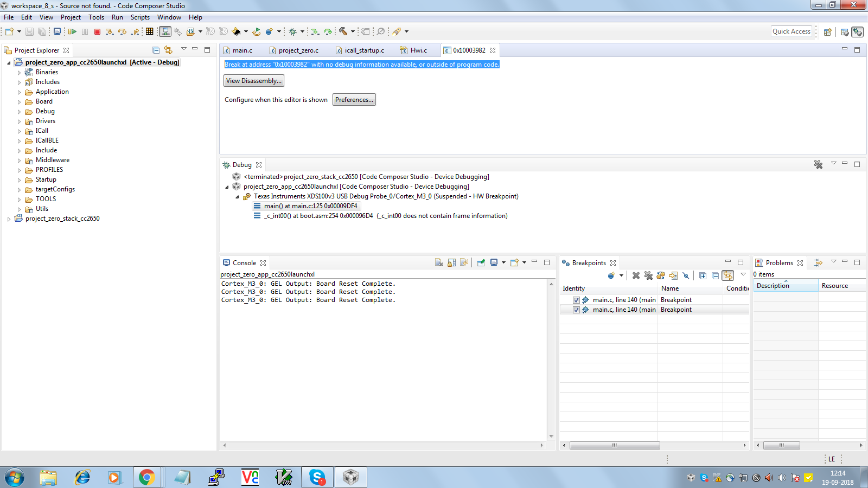Remove selected breakpoint with X icon
This screenshot has height=488, width=868.
(636, 275)
